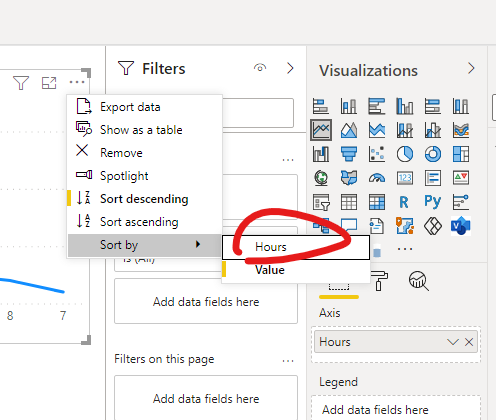Viewport: 496px width, 420px height.
Task: Select the paginated report visual icon
Action: (377, 226)
